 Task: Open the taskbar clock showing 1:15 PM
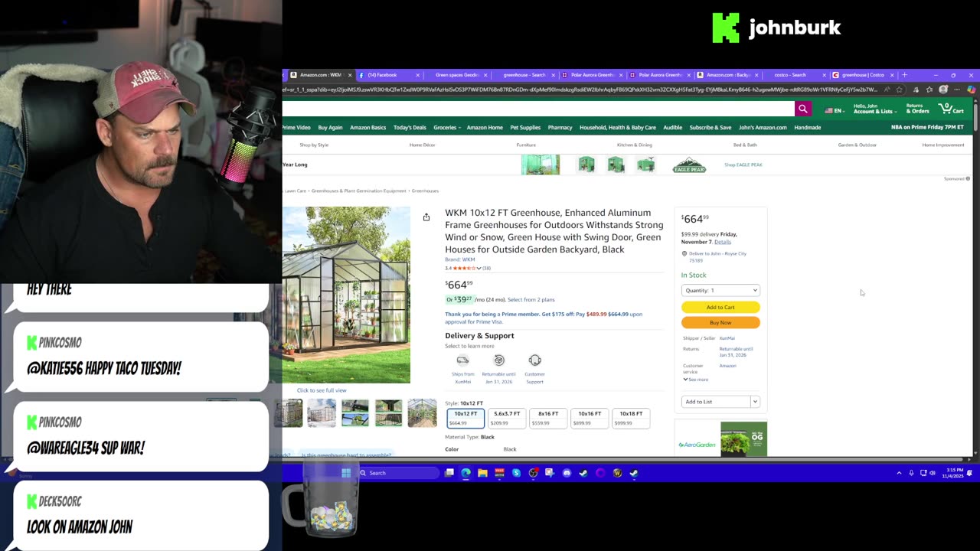(x=955, y=473)
